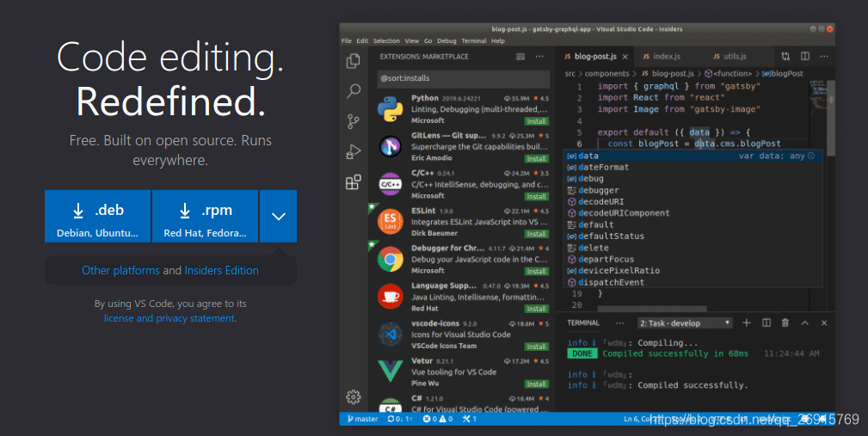Click the vscode-icons extension icon
This screenshot has width=868, height=436.
coord(391,335)
